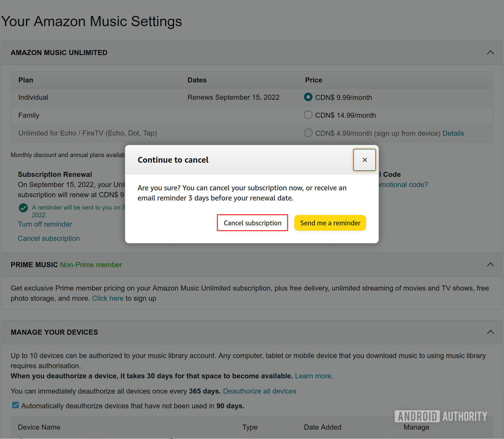Collapse the Manage Your Devices section

click(490, 332)
